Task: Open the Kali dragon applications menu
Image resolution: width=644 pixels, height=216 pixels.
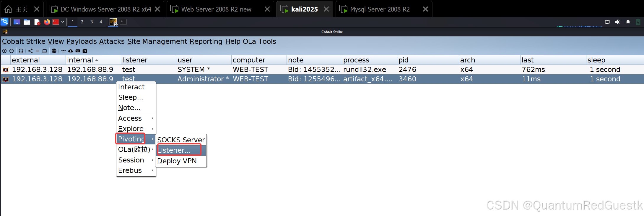Action: tap(4, 22)
